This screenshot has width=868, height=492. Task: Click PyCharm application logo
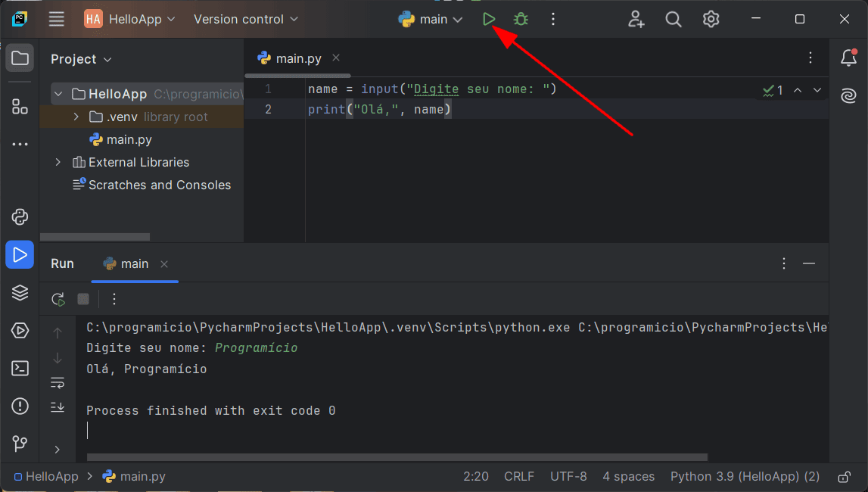point(20,20)
